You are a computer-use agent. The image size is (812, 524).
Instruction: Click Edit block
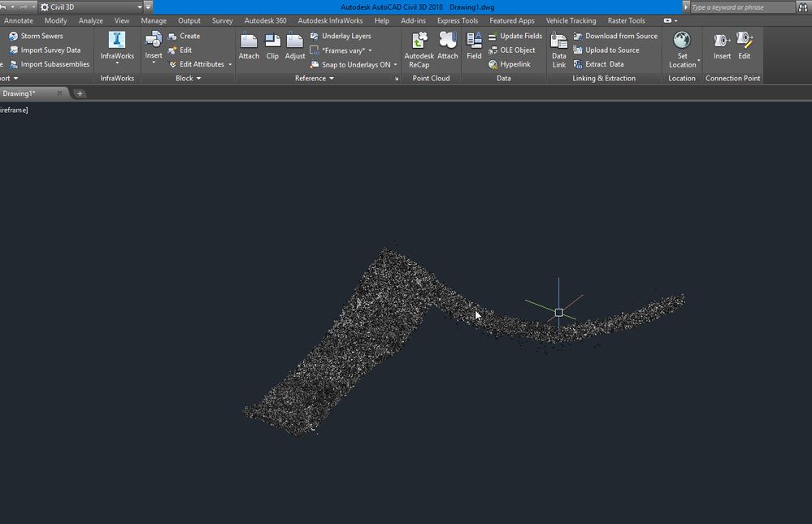[180, 50]
